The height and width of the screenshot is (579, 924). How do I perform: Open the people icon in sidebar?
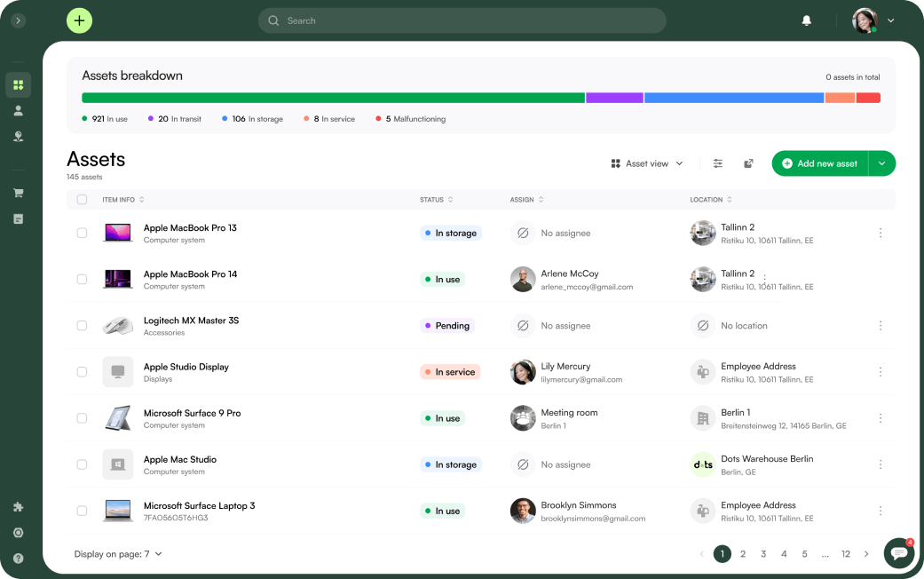[x=19, y=111]
